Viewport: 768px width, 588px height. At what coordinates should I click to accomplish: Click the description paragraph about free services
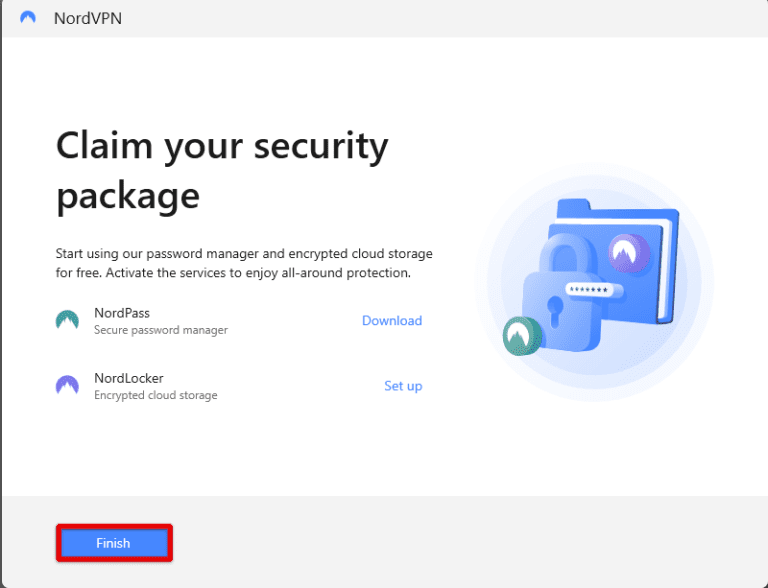click(x=244, y=263)
